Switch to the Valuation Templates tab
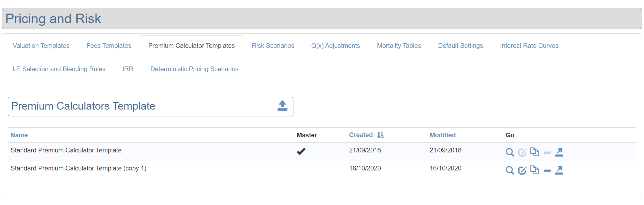 click(x=41, y=46)
